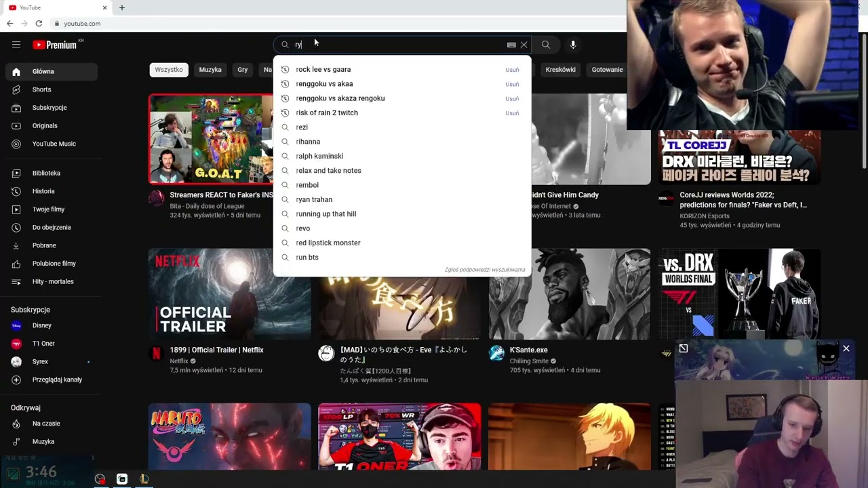
Task: Click the magnifier search button
Action: click(x=546, y=45)
